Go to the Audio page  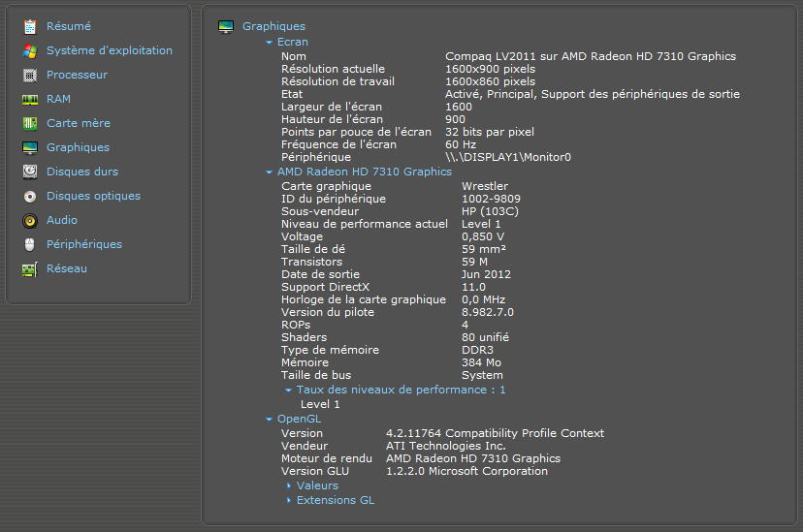tap(62, 220)
